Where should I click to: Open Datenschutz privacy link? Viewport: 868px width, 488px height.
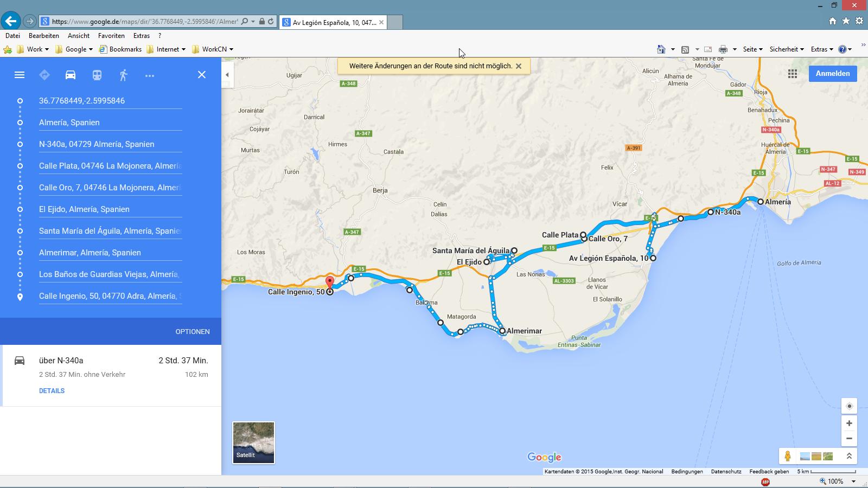pyautogui.click(x=726, y=472)
